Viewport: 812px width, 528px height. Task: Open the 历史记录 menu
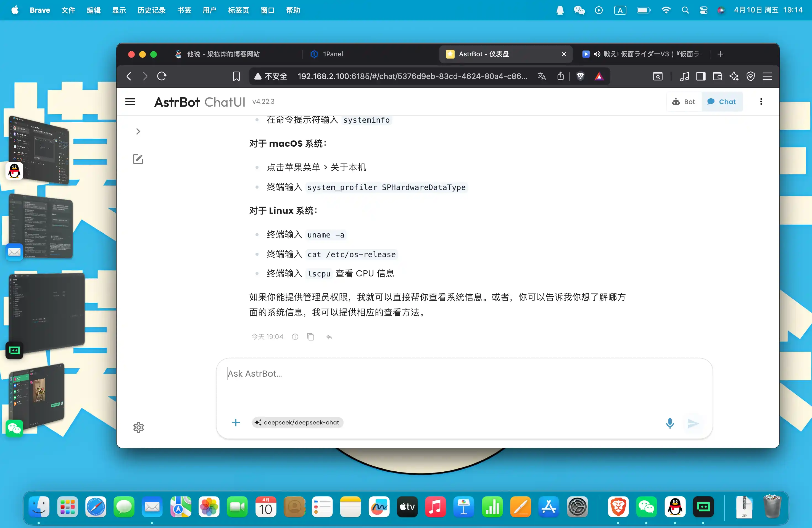[x=151, y=10]
